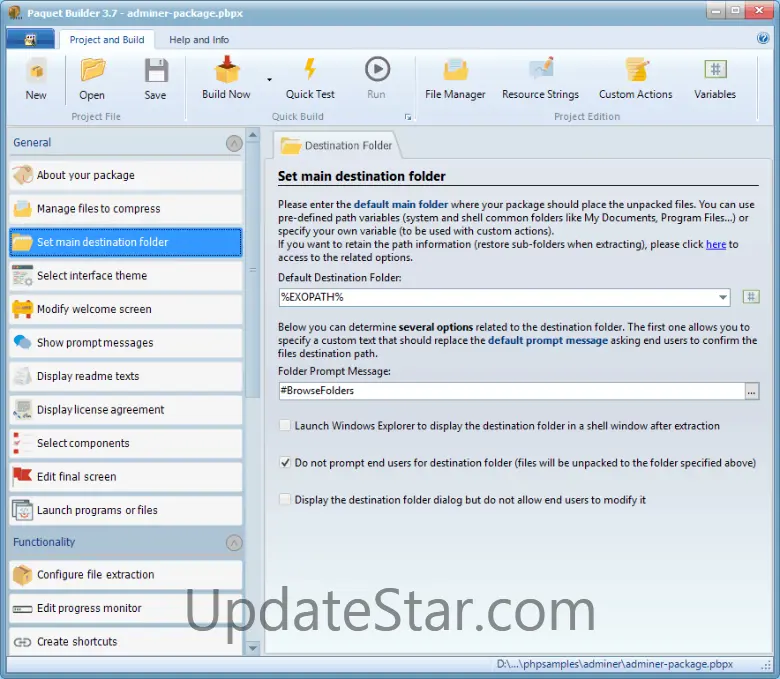
Task: Switch to Project and Build tab
Action: coord(106,40)
